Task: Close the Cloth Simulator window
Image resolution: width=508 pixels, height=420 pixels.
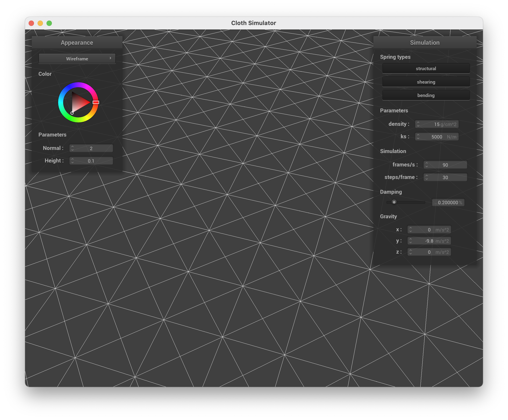Action: pos(31,23)
